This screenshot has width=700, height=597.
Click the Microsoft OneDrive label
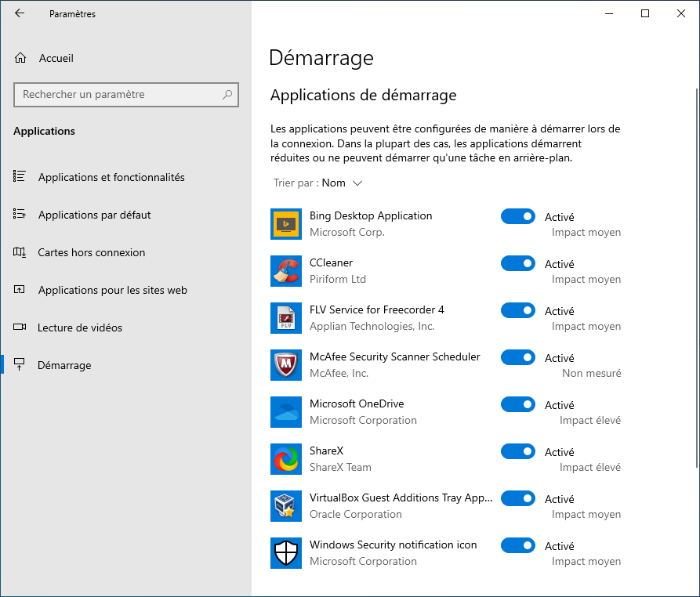(357, 403)
